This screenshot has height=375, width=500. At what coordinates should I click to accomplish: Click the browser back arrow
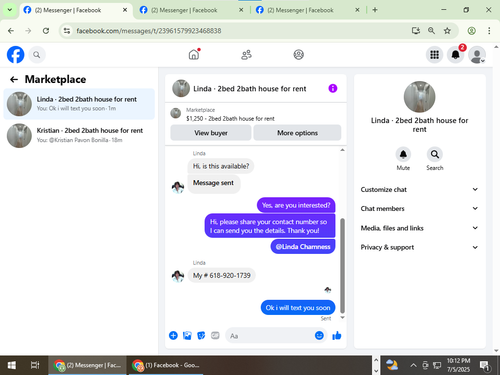11,31
